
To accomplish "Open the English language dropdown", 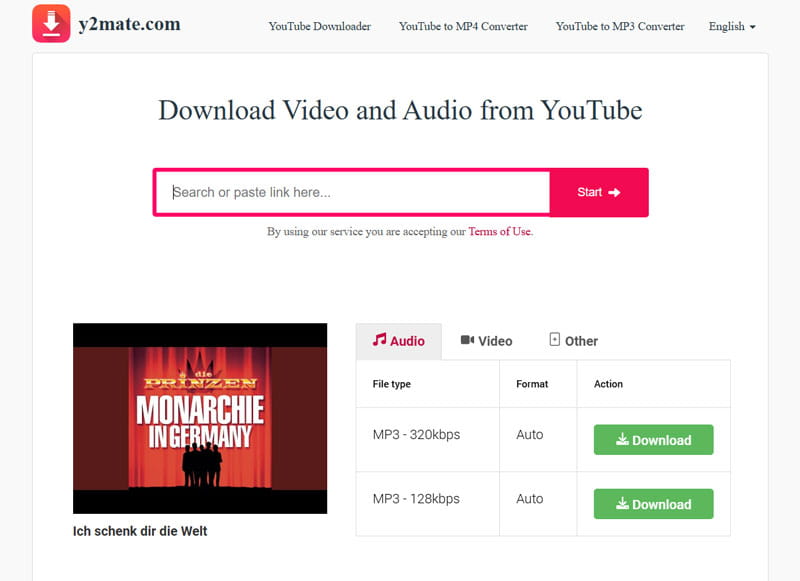I will coord(727,27).
